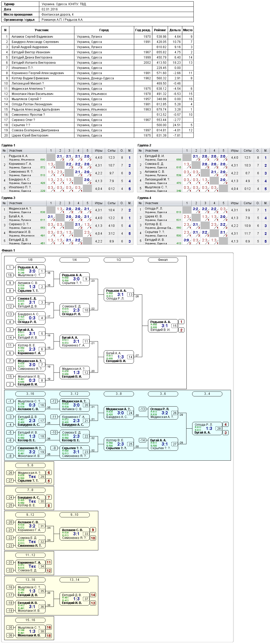Image resolution: width=272 pixels, height=644 pixels.
Task: Open the Группа-1 table heading
Action: (8, 145)
